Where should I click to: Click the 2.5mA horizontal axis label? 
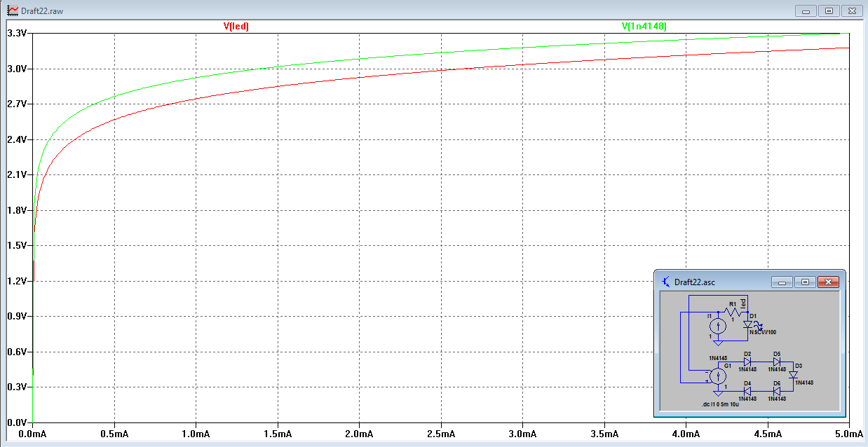(x=441, y=434)
